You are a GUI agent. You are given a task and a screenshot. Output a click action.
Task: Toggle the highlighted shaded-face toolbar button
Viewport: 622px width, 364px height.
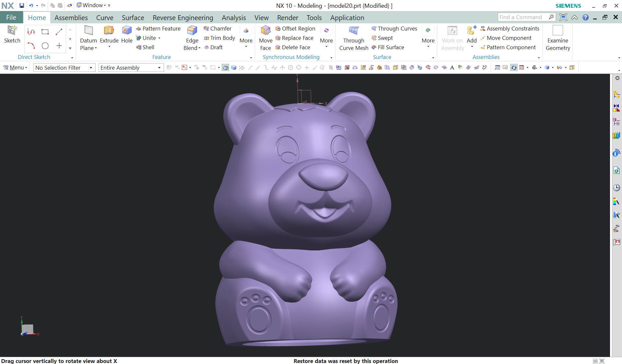(225, 68)
